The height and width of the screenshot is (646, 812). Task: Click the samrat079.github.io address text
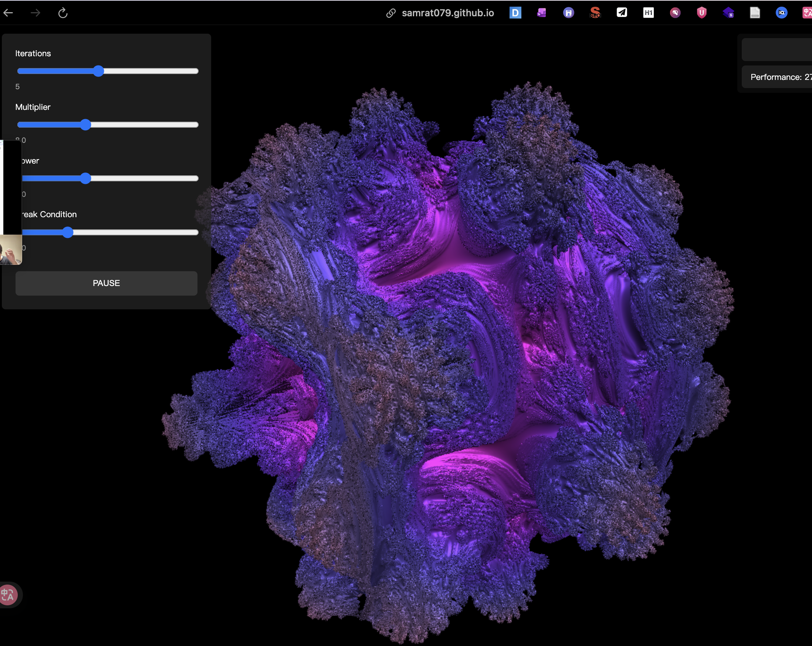[x=447, y=13]
